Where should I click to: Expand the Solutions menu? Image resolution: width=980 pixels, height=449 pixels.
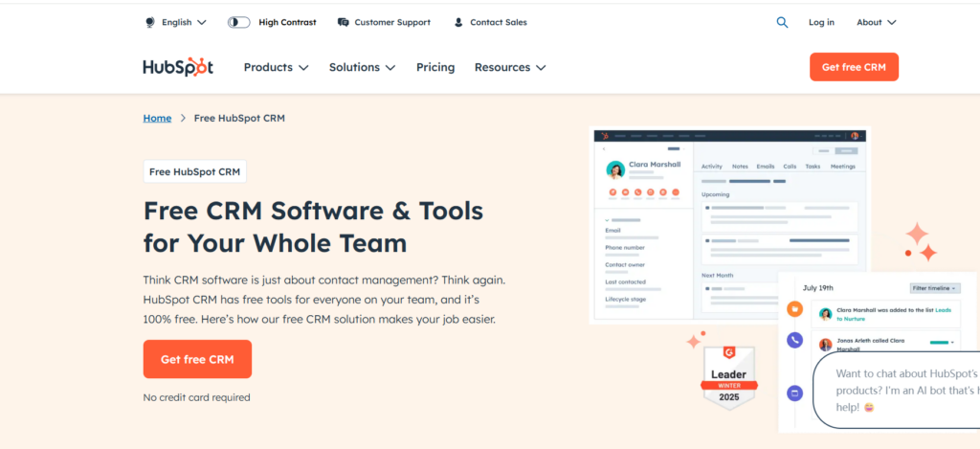click(x=362, y=67)
